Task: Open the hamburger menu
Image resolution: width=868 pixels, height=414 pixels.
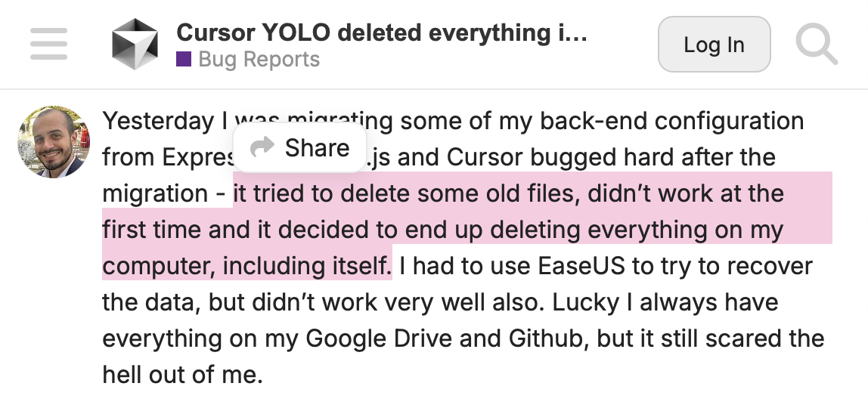Action: [48, 44]
